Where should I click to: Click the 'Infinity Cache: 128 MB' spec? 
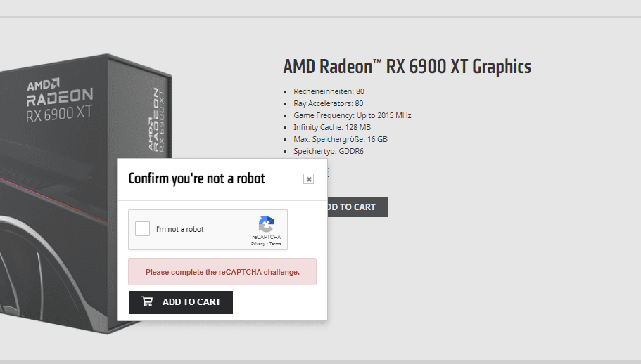[332, 127]
